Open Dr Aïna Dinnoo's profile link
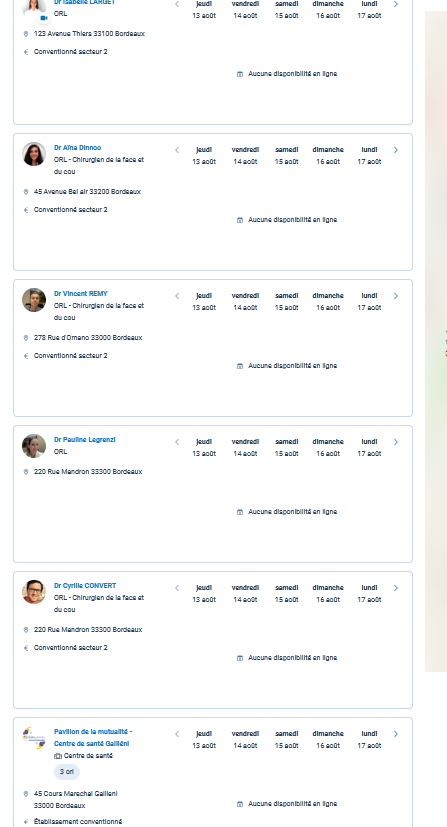The width and height of the screenshot is (447, 827). (x=77, y=148)
